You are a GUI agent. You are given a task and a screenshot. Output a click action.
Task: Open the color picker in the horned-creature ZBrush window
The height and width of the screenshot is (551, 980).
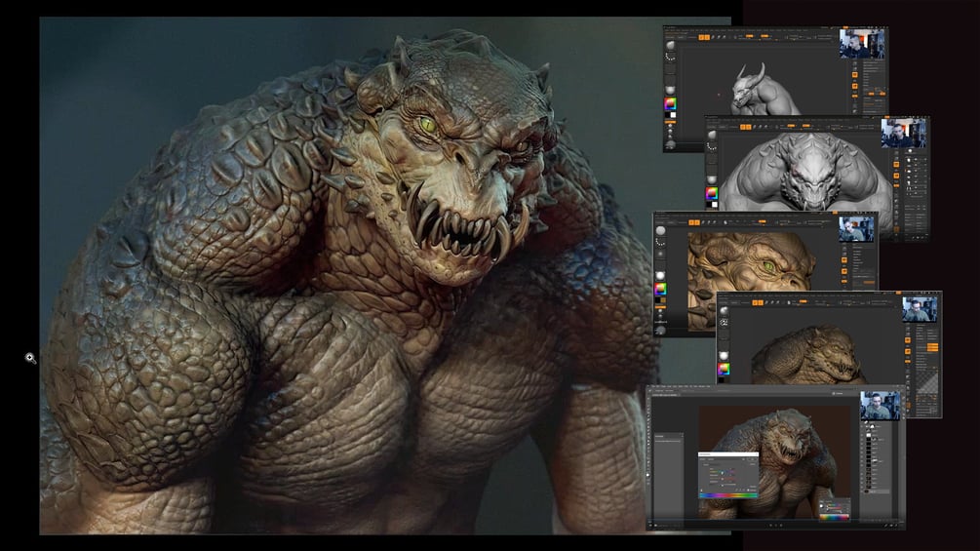click(670, 103)
